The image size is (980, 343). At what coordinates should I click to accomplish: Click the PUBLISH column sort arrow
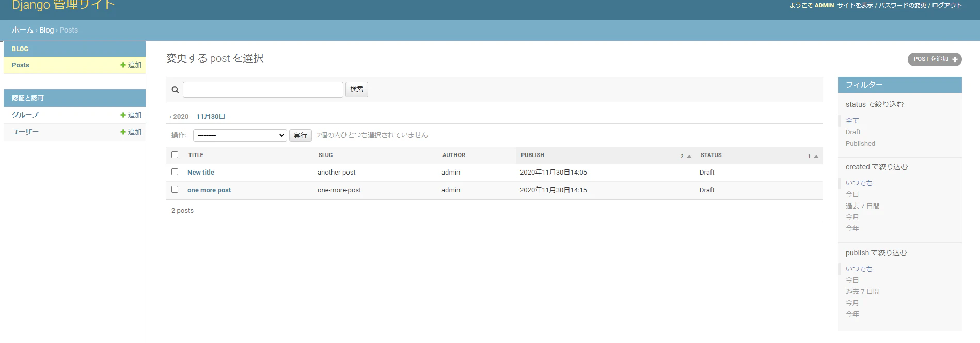pyautogui.click(x=689, y=156)
